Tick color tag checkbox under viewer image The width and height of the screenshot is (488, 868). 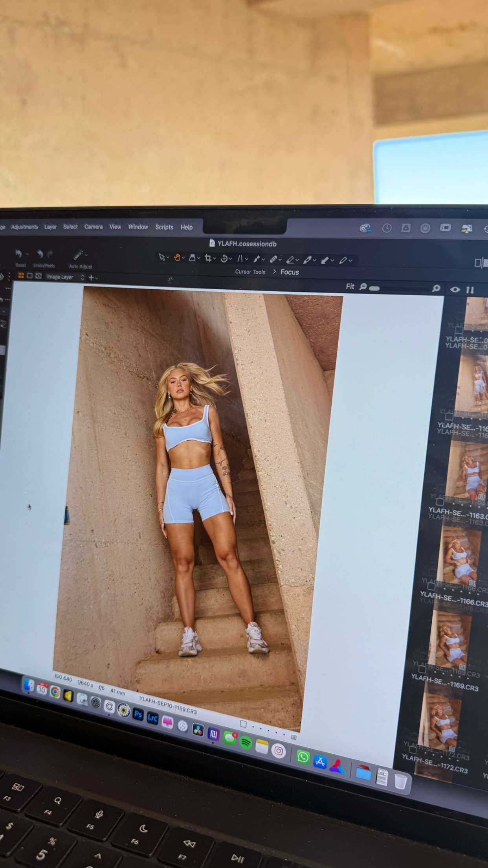pyautogui.click(x=243, y=724)
